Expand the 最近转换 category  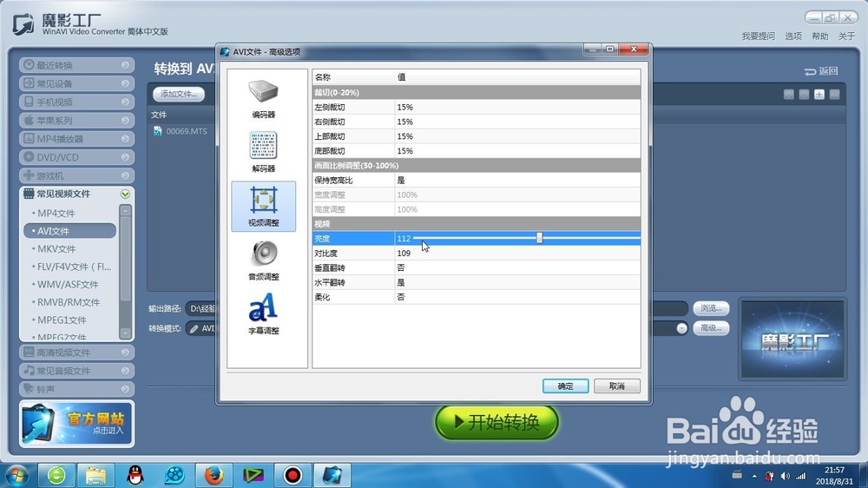coord(77,65)
